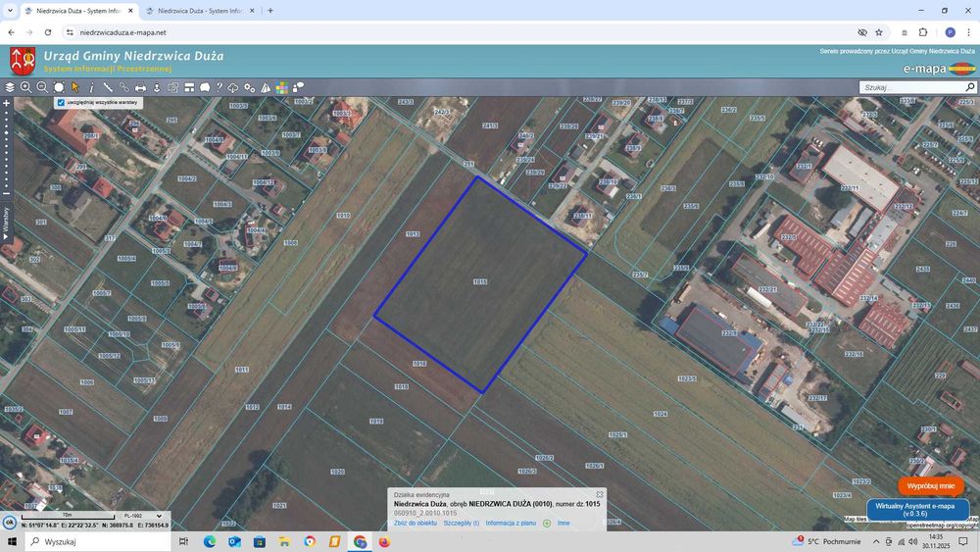Open the overlapping windows compare tool
The height and width of the screenshot is (552, 980).
pos(173,87)
